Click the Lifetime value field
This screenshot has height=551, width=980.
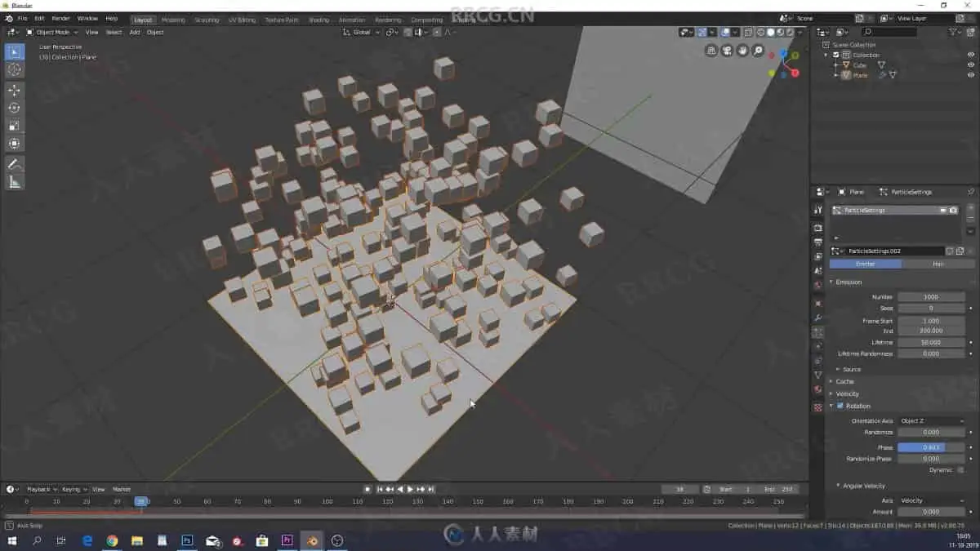tap(932, 342)
